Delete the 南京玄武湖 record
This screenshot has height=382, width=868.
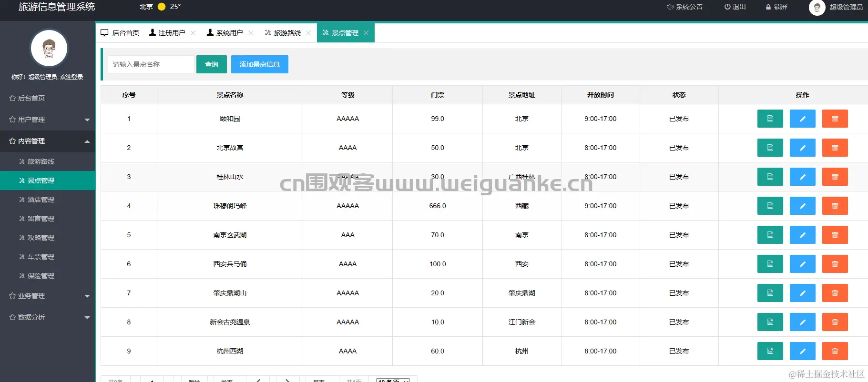(835, 235)
